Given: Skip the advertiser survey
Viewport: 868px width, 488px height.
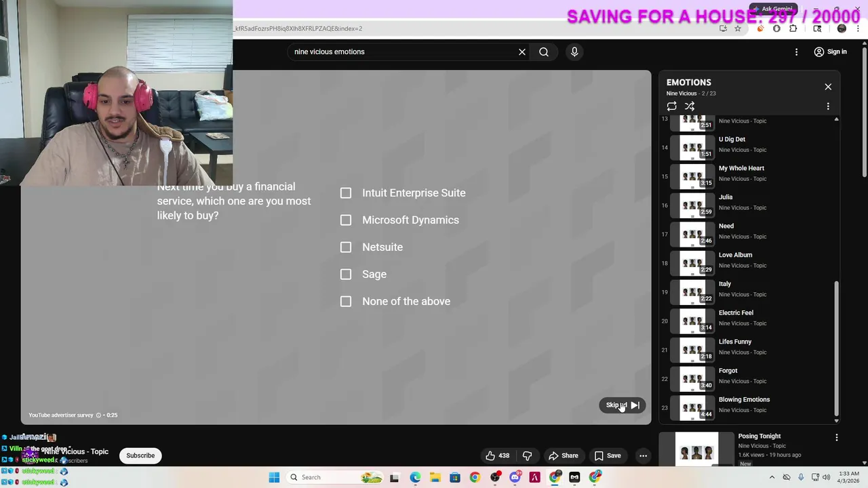Looking at the screenshot, I should tap(622, 405).
